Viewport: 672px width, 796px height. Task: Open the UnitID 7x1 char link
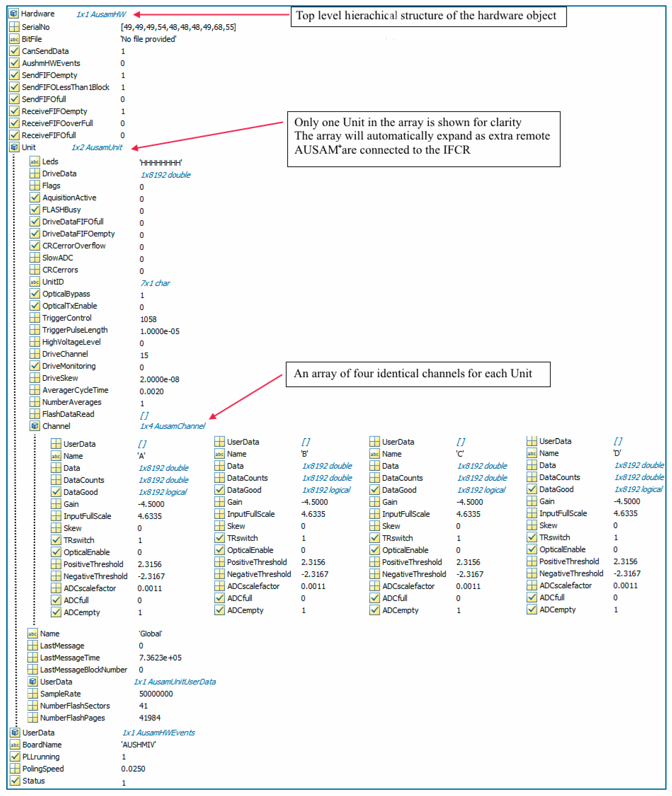tap(155, 283)
